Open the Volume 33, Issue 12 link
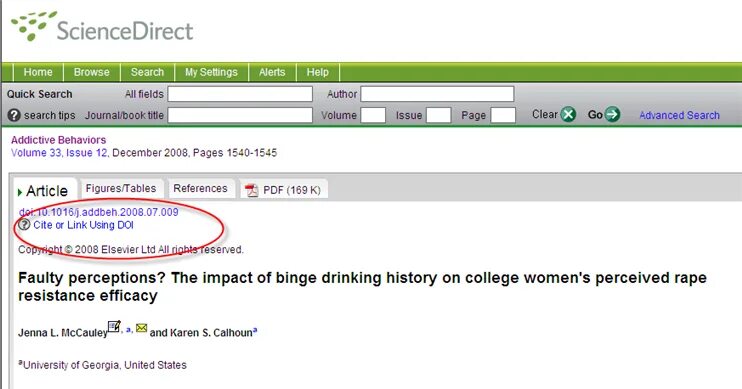742x389 pixels. (60, 153)
